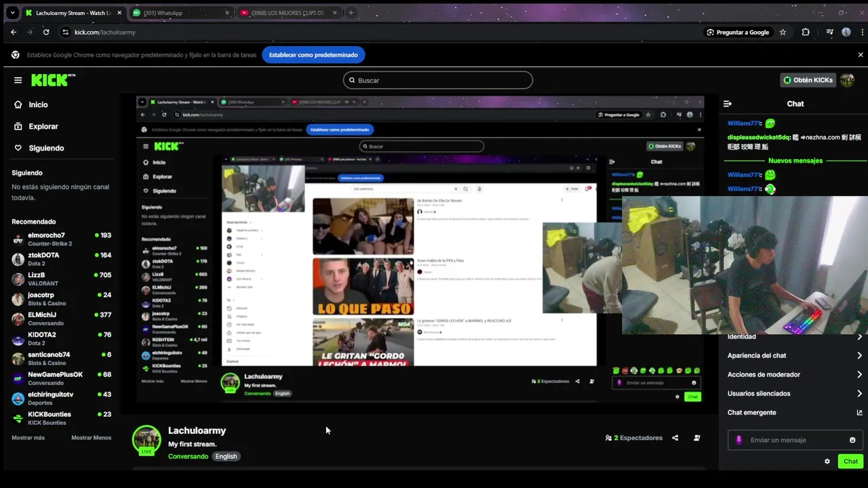Click the English language tag
The width and height of the screenshot is (868, 488).
(226, 456)
